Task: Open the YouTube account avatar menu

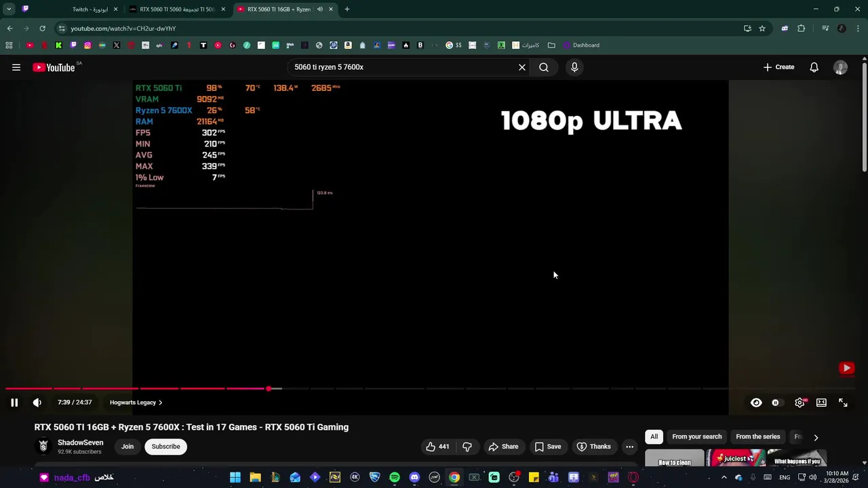Action: point(840,67)
